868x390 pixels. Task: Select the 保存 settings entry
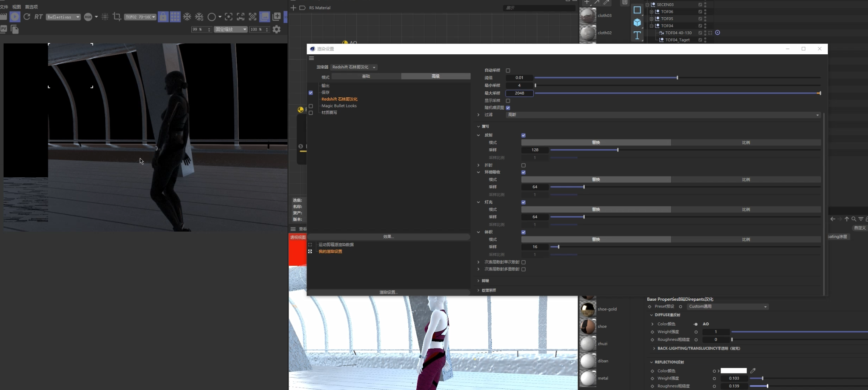pos(325,92)
